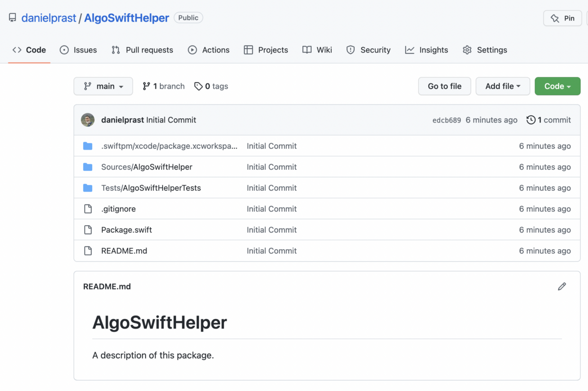Open the AlgoSwiftHelper repository title link

(126, 18)
